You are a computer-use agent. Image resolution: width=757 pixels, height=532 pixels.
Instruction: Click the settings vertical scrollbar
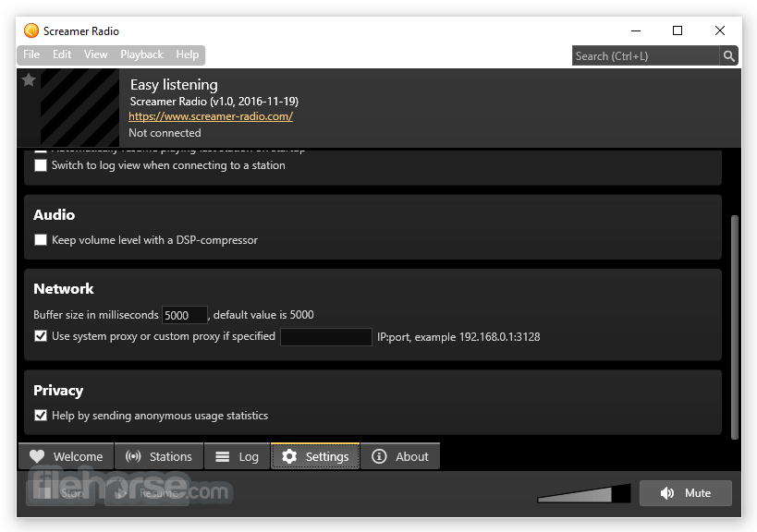pyautogui.click(x=735, y=327)
